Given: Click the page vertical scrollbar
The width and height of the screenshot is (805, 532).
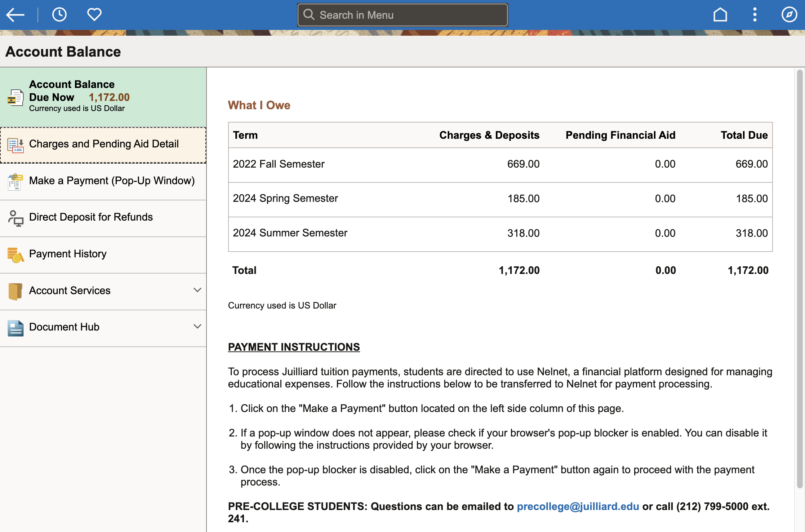Looking at the screenshot, I should [x=800, y=279].
